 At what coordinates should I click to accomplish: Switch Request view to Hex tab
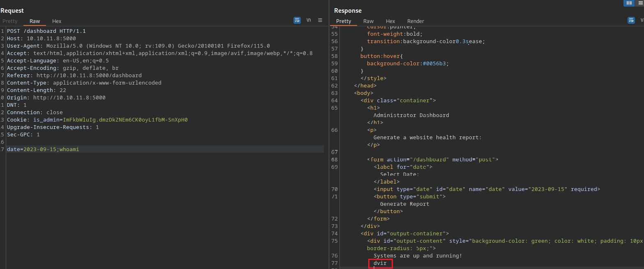pyautogui.click(x=57, y=21)
